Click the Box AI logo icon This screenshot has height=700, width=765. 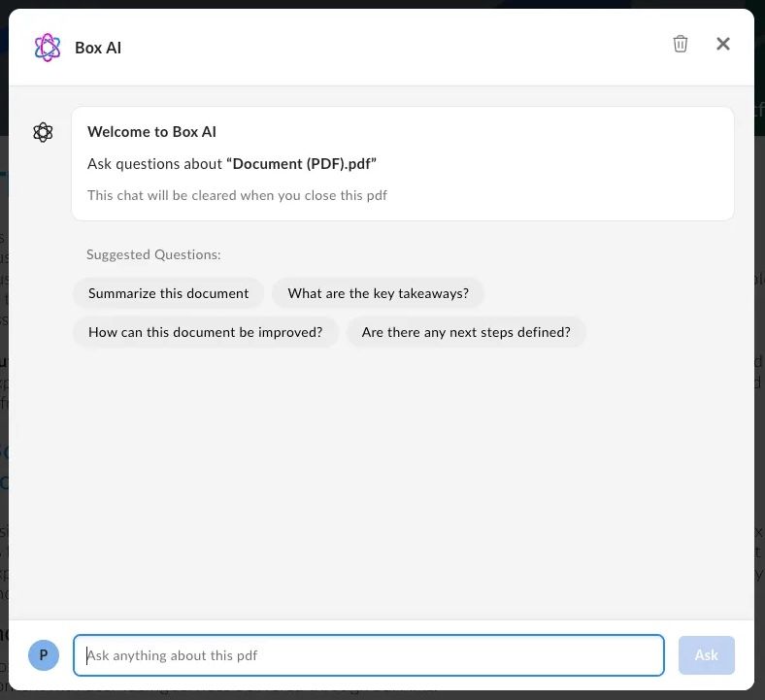click(x=48, y=48)
